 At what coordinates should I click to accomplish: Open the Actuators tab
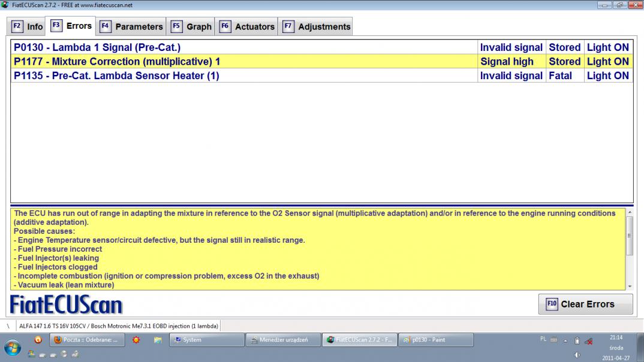click(x=246, y=27)
